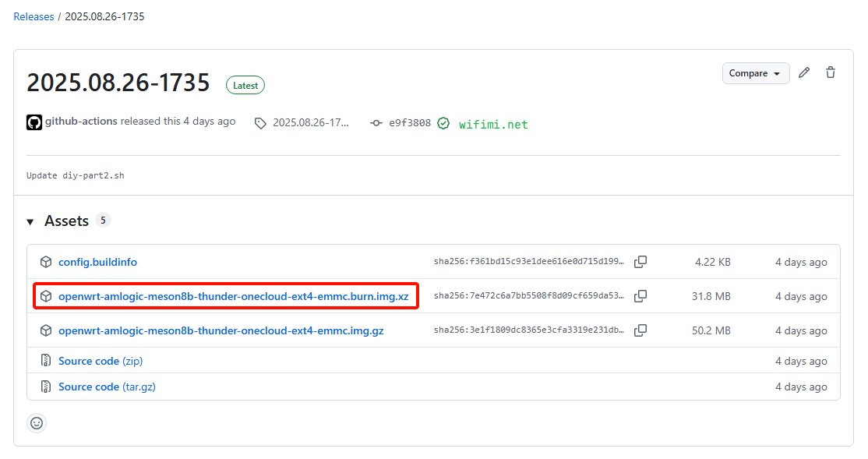Click '4 days ago' in config.buildinfo row

pyautogui.click(x=801, y=262)
